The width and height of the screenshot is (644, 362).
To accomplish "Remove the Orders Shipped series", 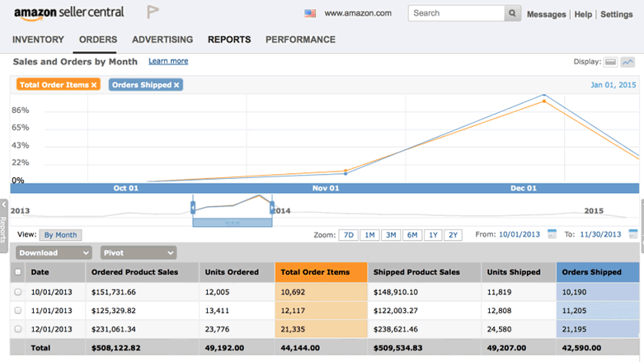I will pos(176,85).
